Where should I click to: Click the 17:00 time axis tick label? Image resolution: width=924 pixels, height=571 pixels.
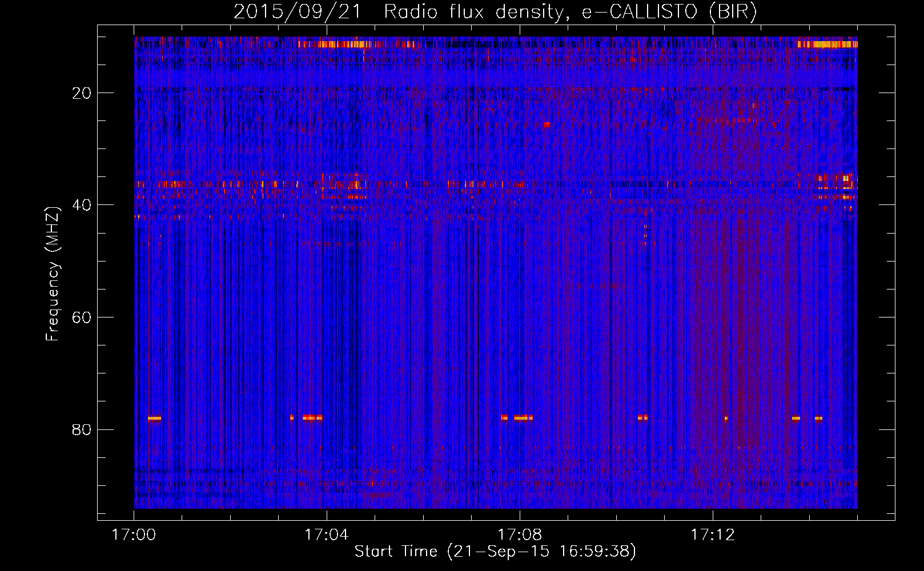(134, 535)
